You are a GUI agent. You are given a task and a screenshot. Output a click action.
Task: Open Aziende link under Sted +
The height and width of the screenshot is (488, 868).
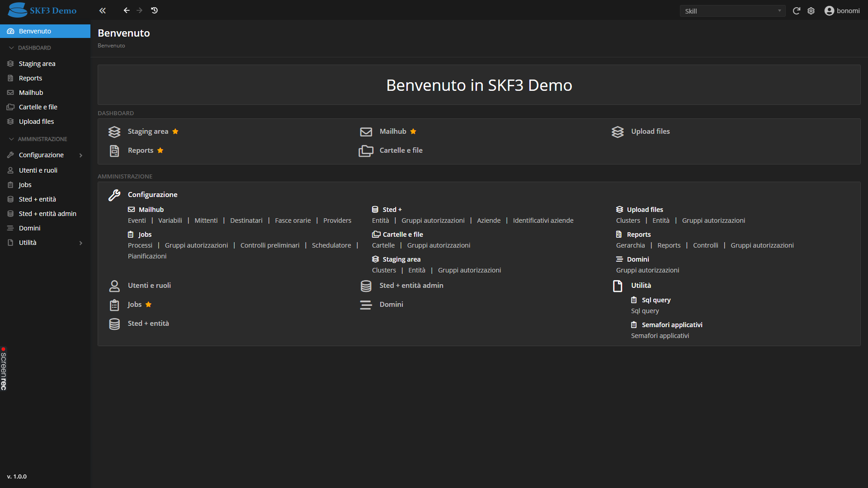click(x=489, y=221)
